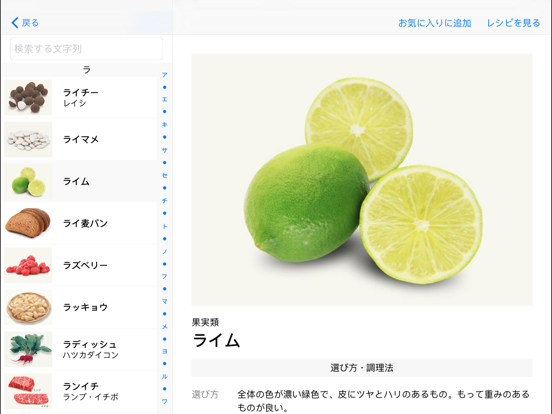This screenshot has height=414, width=552.
Task: Open recipes via レシピを見る
Action: [513, 23]
